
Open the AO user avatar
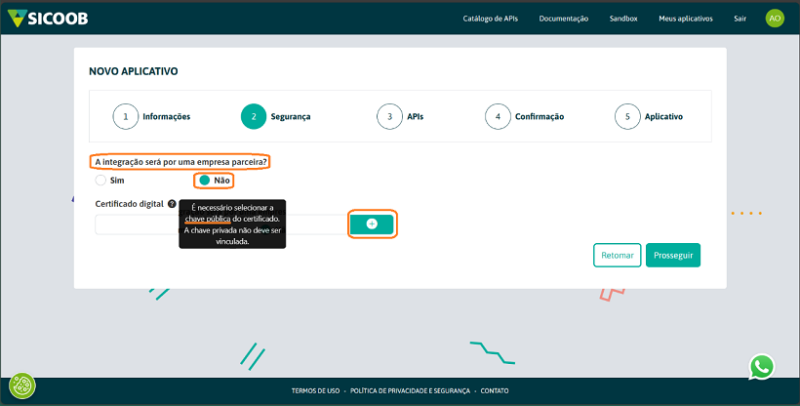tap(774, 18)
